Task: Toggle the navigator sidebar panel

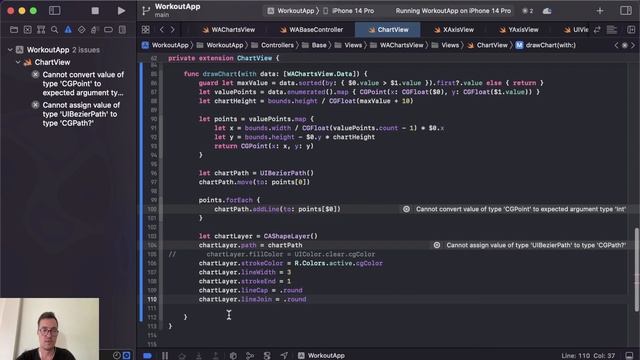Action: [55, 11]
